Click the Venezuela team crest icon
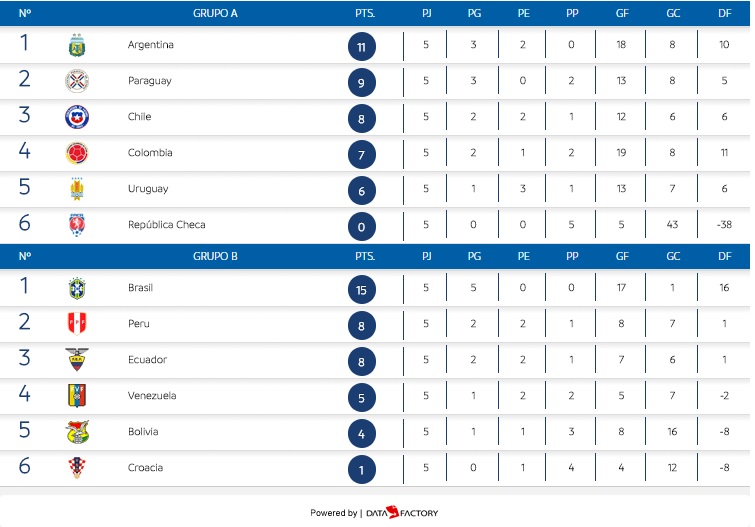755x527 pixels. (77, 396)
